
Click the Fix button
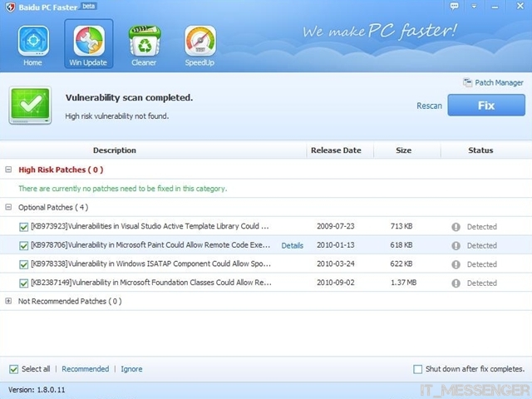click(486, 106)
